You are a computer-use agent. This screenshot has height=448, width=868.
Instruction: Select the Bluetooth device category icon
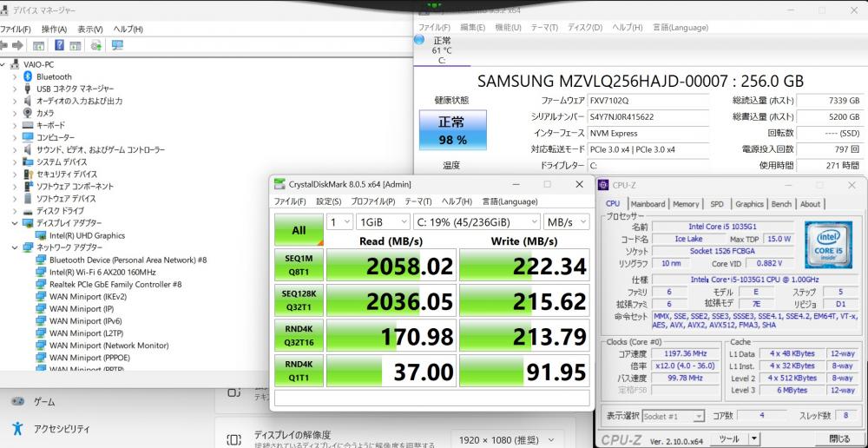coord(28,76)
